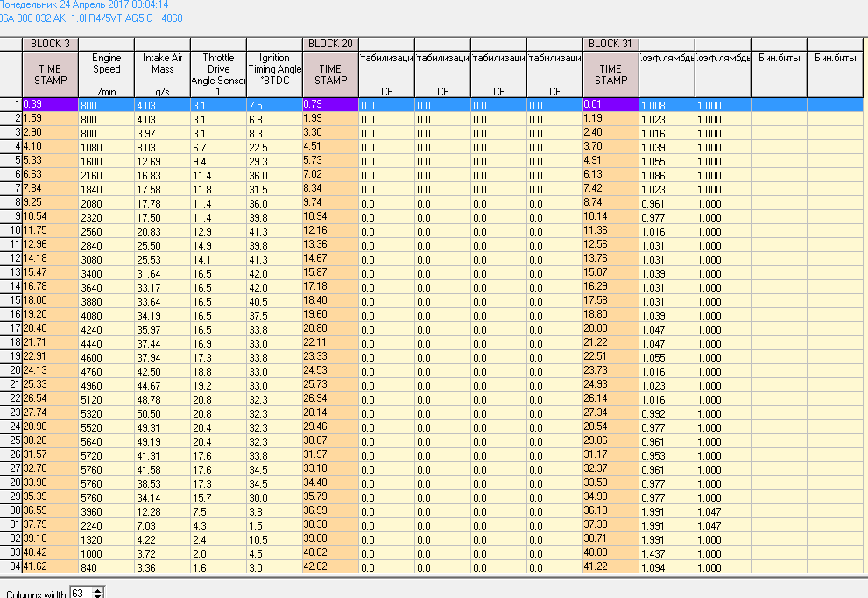The height and width of the screenshot is (598, 868).
Task: Click the lambda cell with value 1.437
Action: point(667,553)
